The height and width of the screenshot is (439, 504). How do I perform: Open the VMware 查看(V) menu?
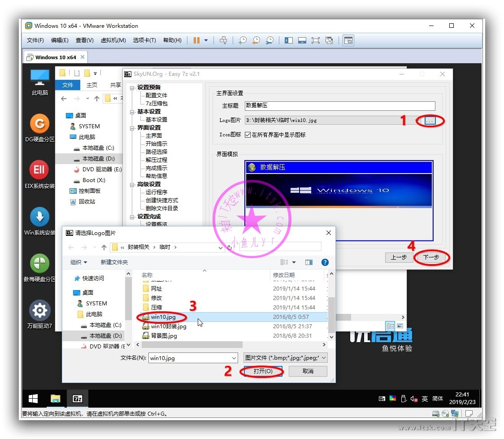click(x=85, y=40)
